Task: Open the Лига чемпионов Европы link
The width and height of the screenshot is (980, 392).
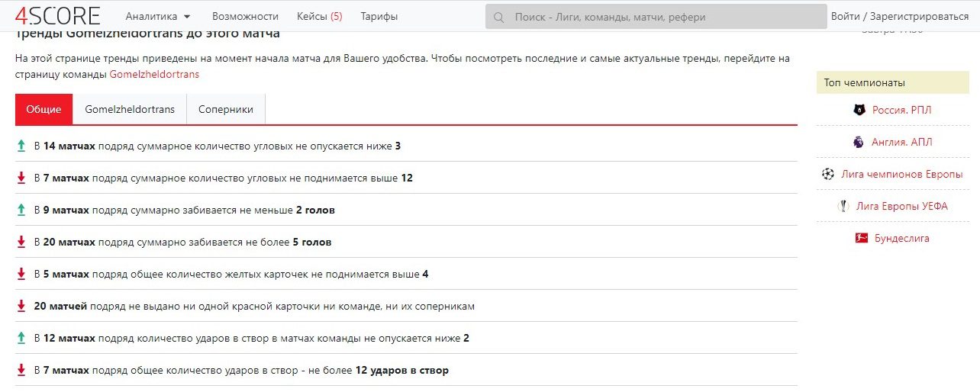Action: click(x=902, y=174)
